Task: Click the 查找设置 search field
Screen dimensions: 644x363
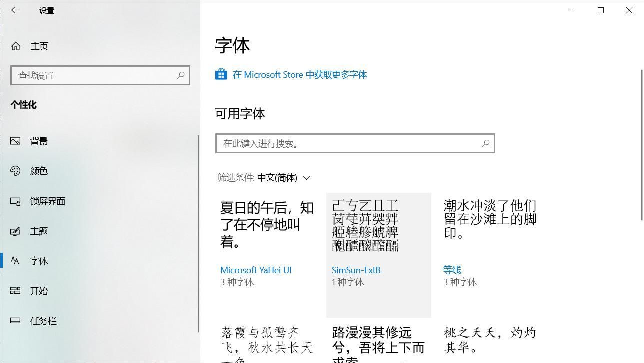Action: pos(100,75)
